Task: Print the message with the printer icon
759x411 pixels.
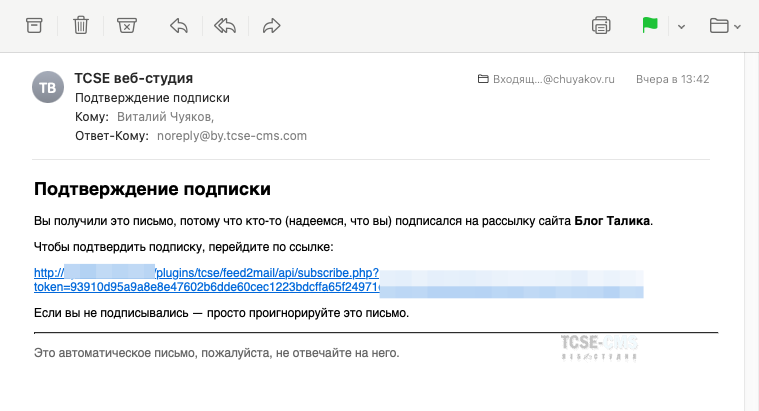Action: (601, 25)
